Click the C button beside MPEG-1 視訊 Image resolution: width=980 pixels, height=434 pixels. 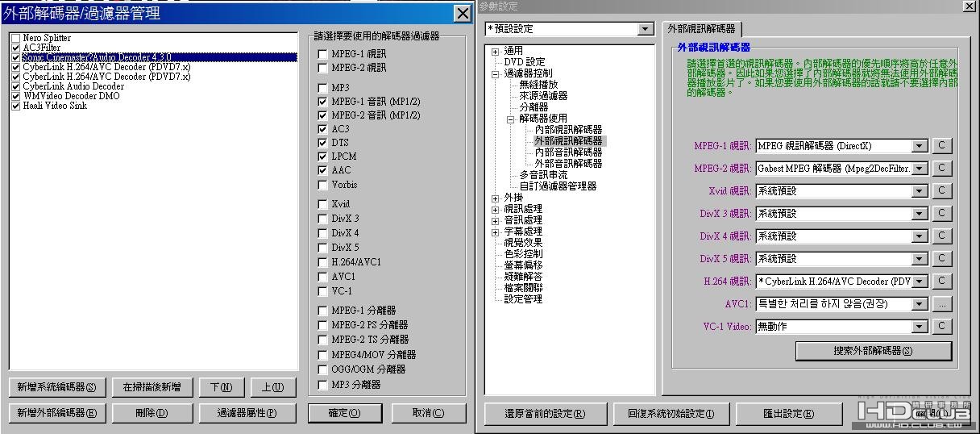click(941, 146)
